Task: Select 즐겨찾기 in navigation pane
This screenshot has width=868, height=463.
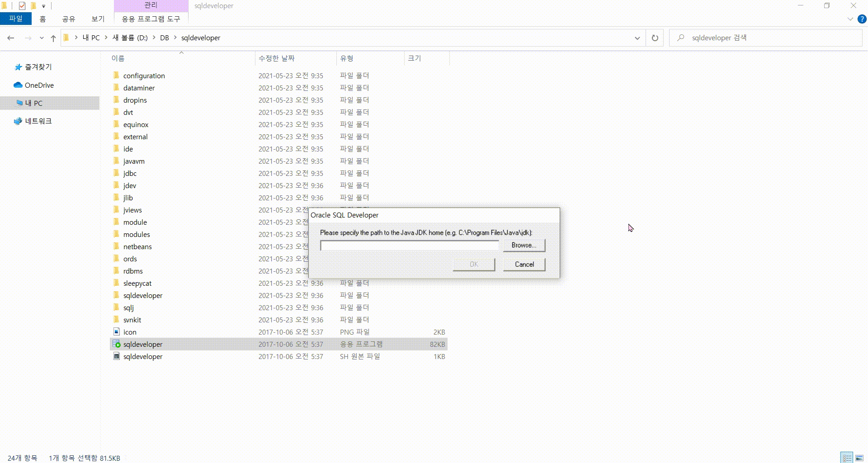Action: [38, 67]
